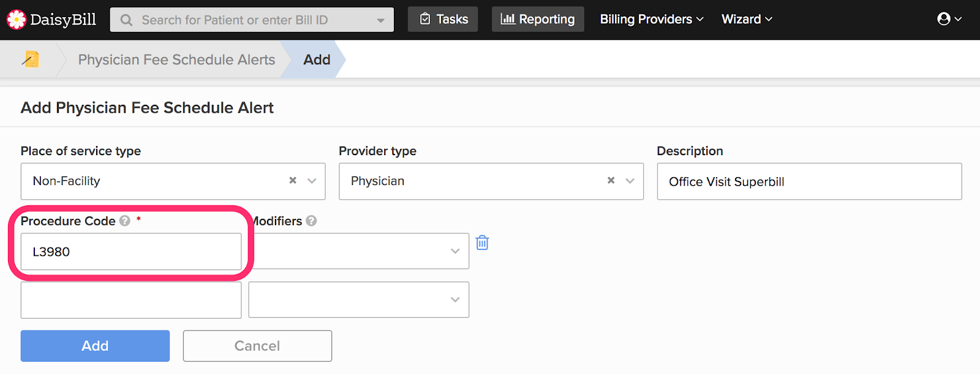Open the second row Modifiers dropdown

point(454,300)
